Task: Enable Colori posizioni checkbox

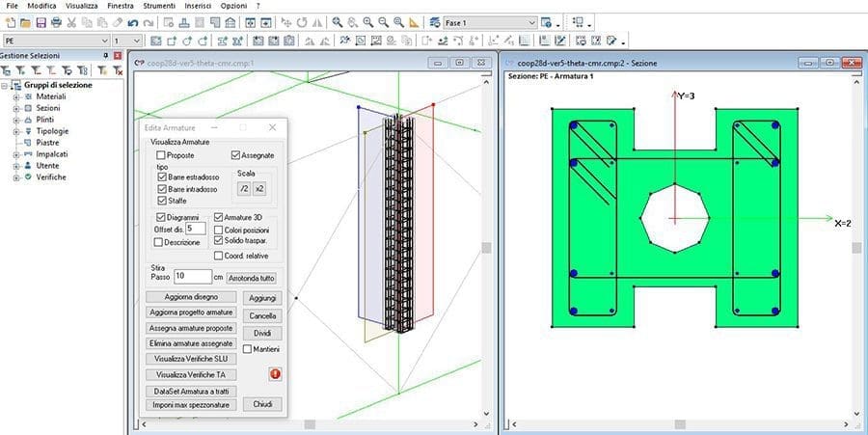Action: pos(218,230)
